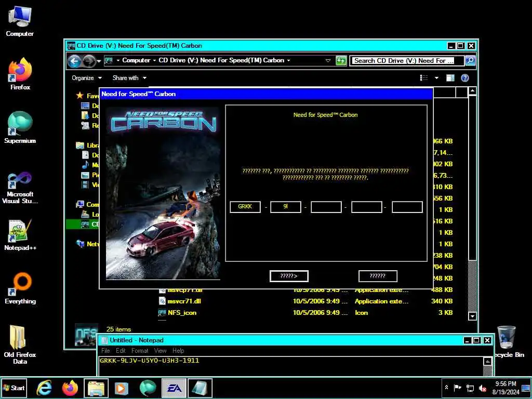
Task: Click the fifth empty key field
Action: [407, 207]
